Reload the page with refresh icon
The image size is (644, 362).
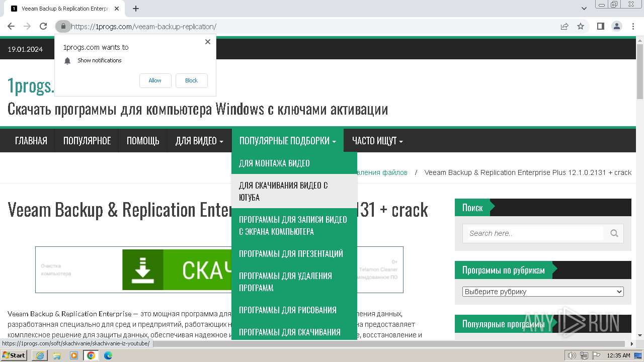(43, 26)
